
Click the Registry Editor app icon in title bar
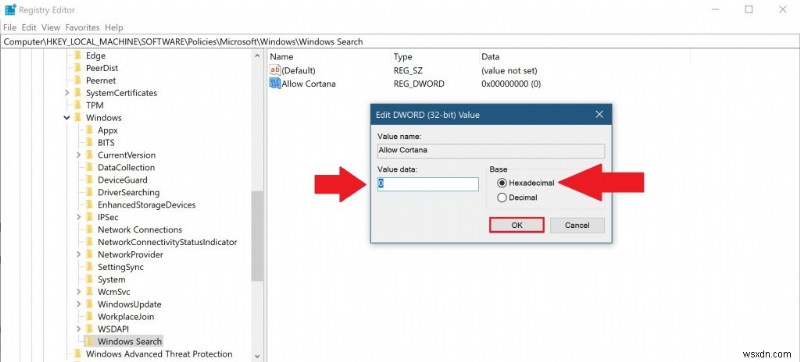(x=10, y=10)
